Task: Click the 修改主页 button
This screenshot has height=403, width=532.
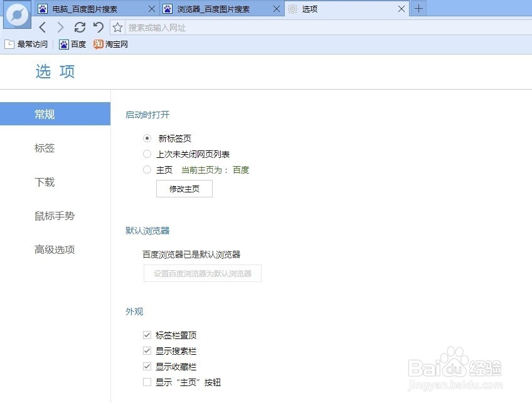Action: click(x=184, y=189)
